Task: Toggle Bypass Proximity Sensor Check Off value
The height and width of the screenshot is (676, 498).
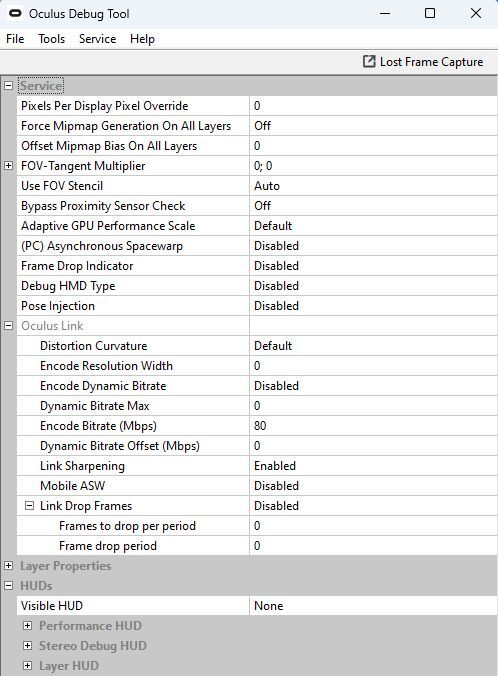Action: click(x=373, y=206)
